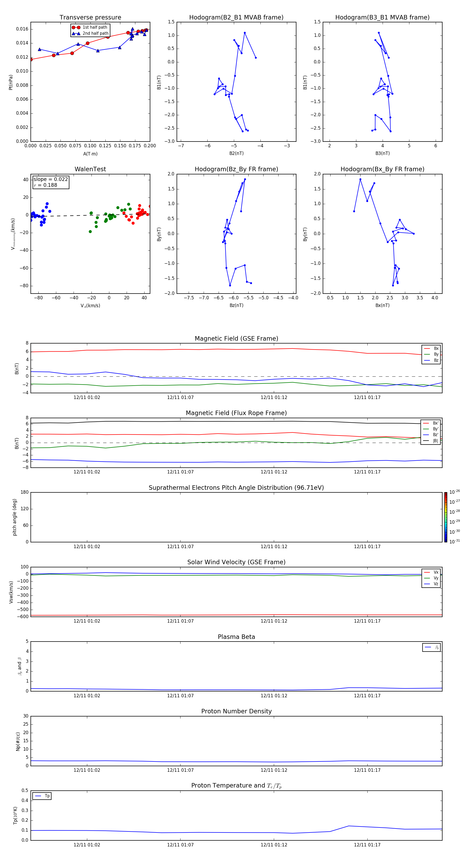Click the 'WalenTest' plot title
Image resolution: width=473 pixels, height=868 pixels.
click(x=90, y=169)
